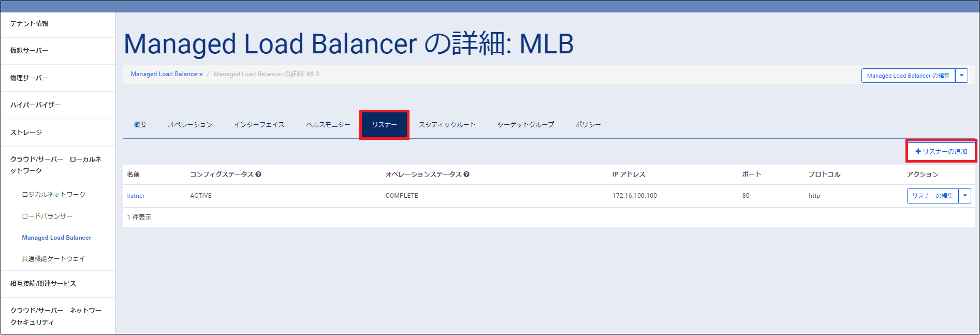Switch to the 概要 tab

140,125
